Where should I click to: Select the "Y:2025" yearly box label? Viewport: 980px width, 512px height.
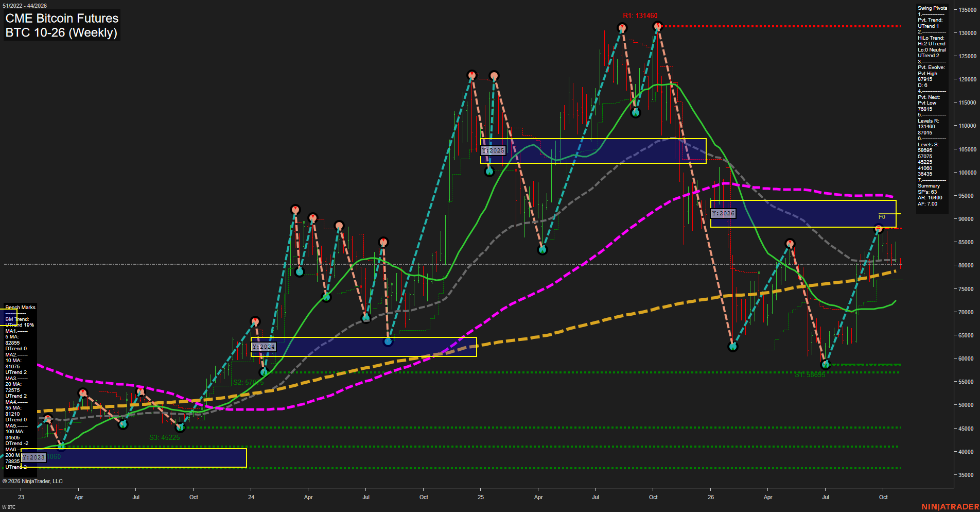[493, 150]
